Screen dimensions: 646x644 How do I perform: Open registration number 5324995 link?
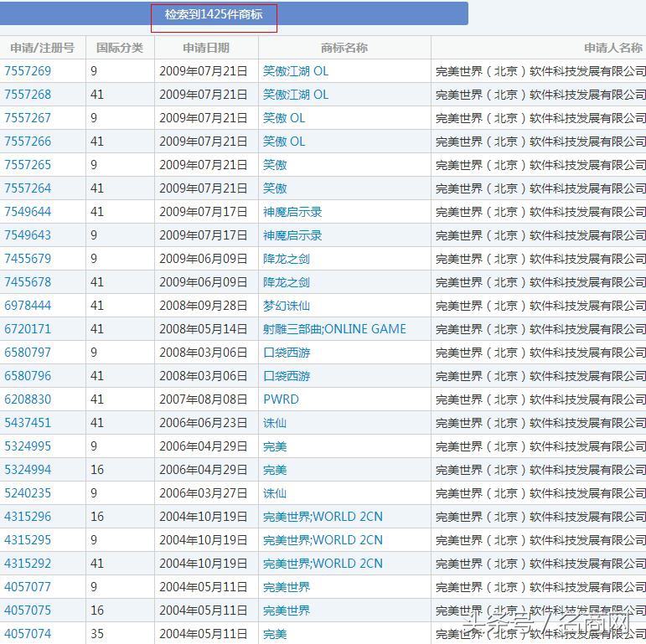point(28,446)
